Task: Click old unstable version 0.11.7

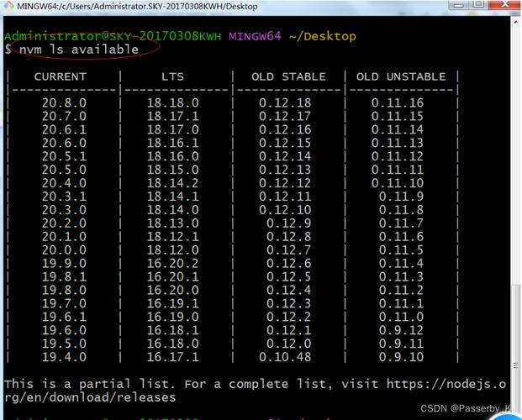Action: click(x=402, y=223)
